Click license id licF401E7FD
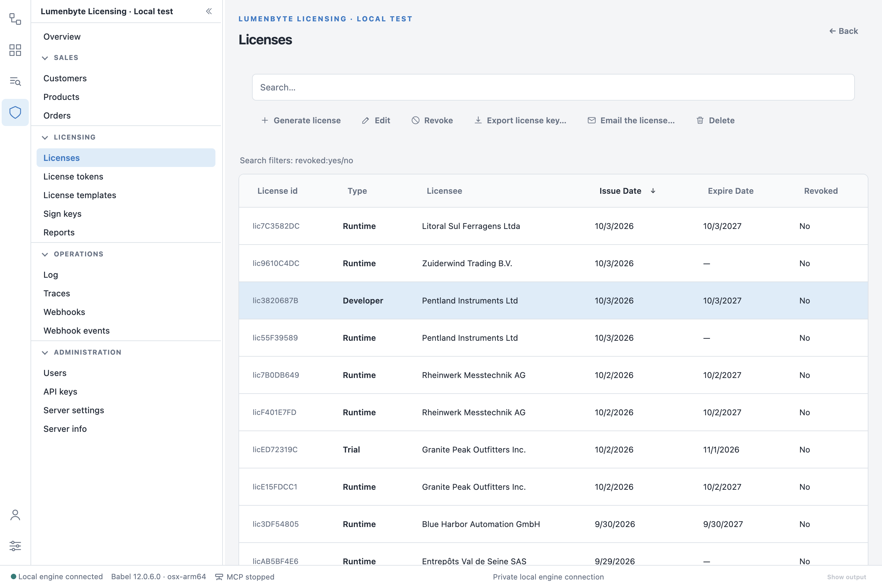882x588 pixels. tap(274, 412)
